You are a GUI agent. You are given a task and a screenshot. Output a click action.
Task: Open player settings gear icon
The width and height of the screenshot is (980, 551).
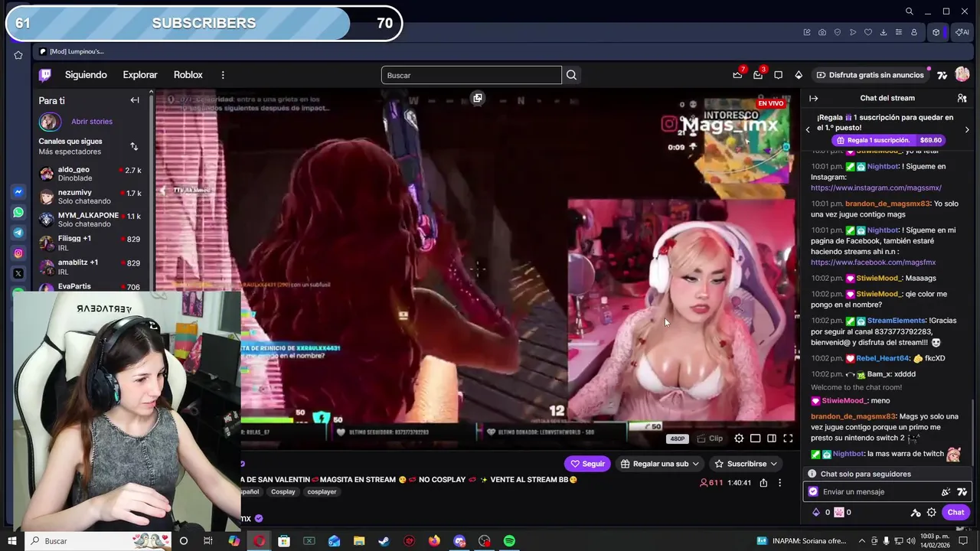click(739, 439)
